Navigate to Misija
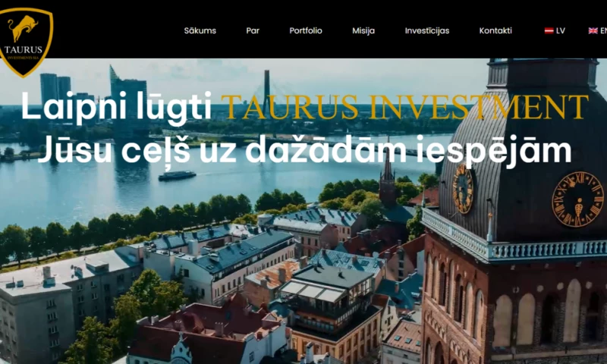This screenshot has width=607, height=364. coord(363,30)
